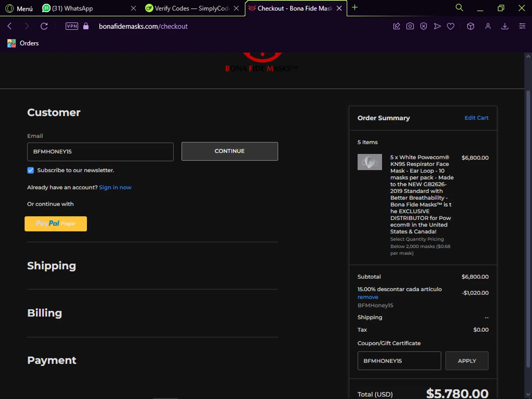Click the Edit Cart link
The width and height of the screenshot is (532, 399).
click(476, 118)
